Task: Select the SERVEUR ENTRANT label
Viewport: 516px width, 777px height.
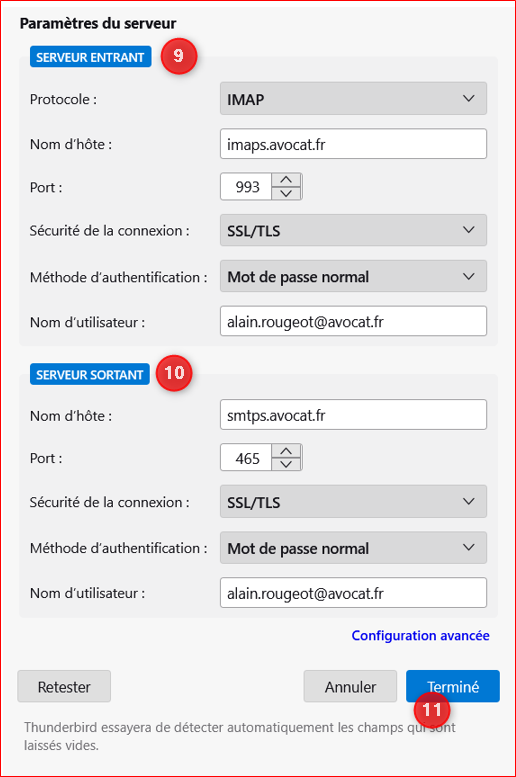Action: tap(90, 57)
